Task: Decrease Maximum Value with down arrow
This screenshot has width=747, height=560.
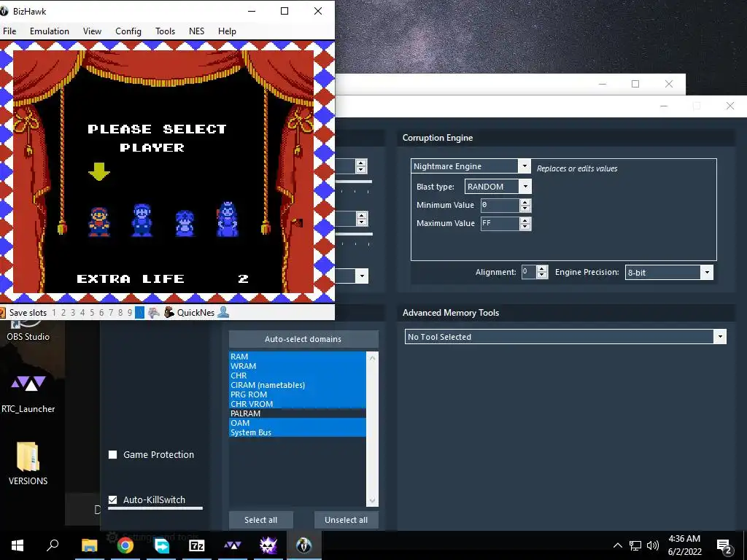Action: tap(525, 227)
